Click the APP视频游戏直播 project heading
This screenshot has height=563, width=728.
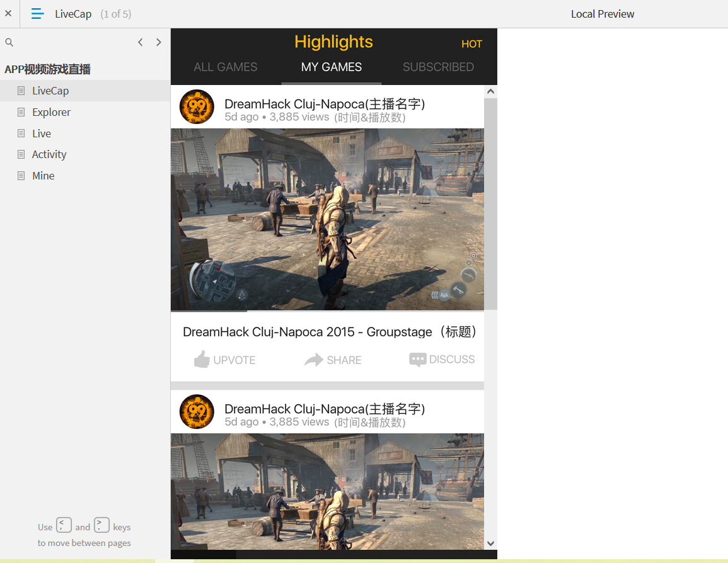[x=48, y=69]
